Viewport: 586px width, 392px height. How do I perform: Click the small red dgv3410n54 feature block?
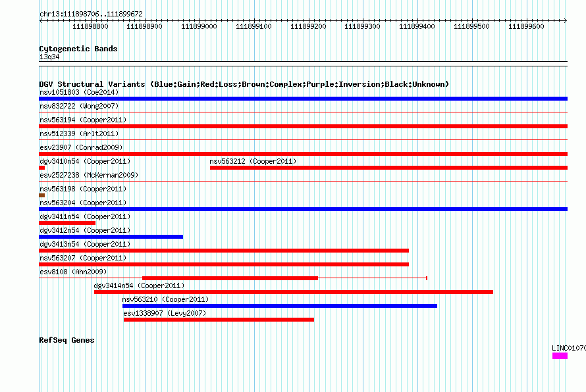click(42, 168)
